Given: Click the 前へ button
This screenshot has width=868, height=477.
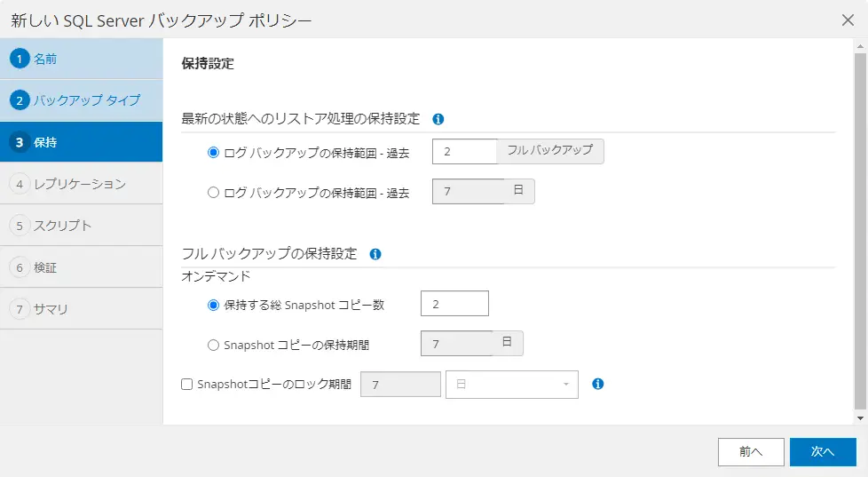Looking at the screenshot, I should (751, 452).
